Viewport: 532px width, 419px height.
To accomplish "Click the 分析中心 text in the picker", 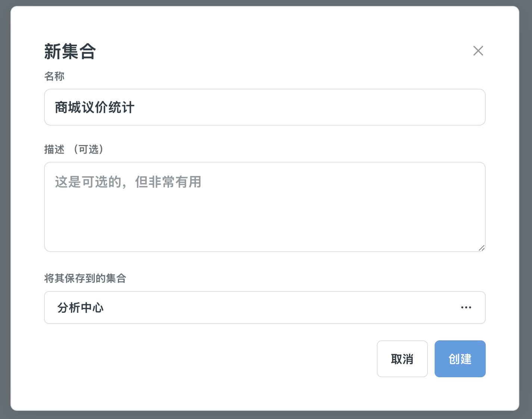I will [x=80, y=308].
